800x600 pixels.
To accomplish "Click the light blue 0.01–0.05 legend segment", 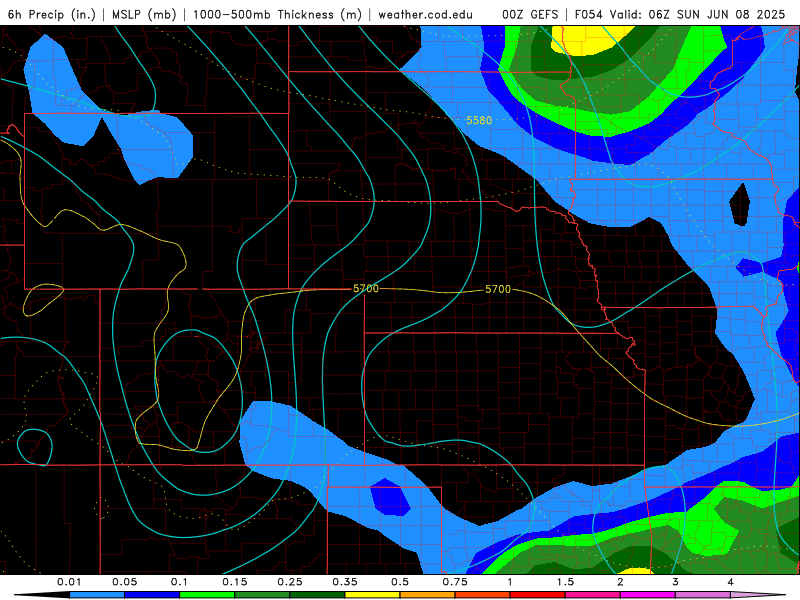I will tap(97, 595).
